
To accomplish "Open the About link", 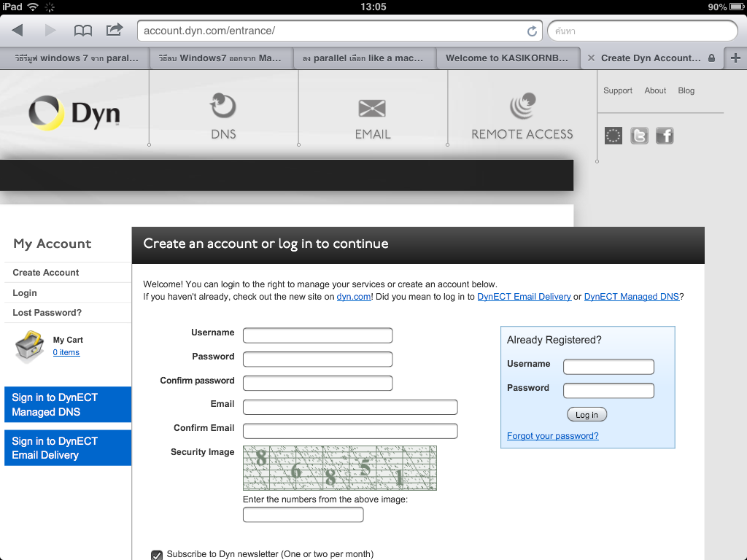I will (x=655, y=90).
